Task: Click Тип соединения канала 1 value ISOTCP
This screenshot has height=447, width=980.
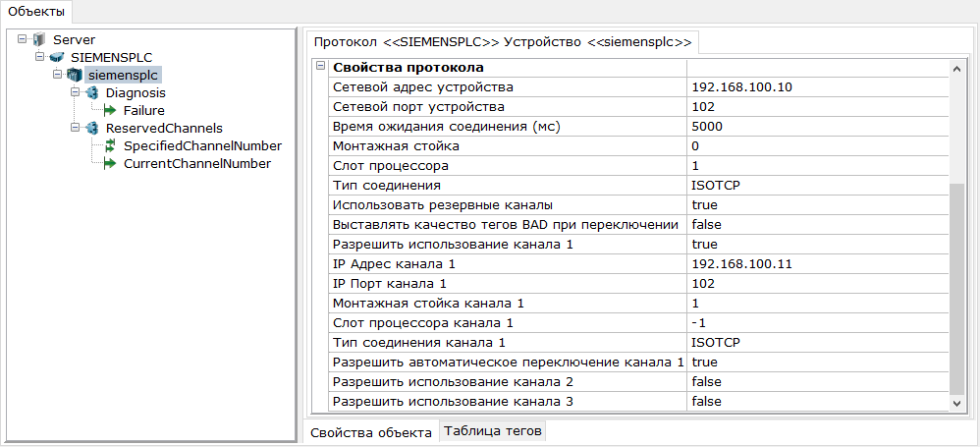Action: pyautogui.click(x=817, y=342)
